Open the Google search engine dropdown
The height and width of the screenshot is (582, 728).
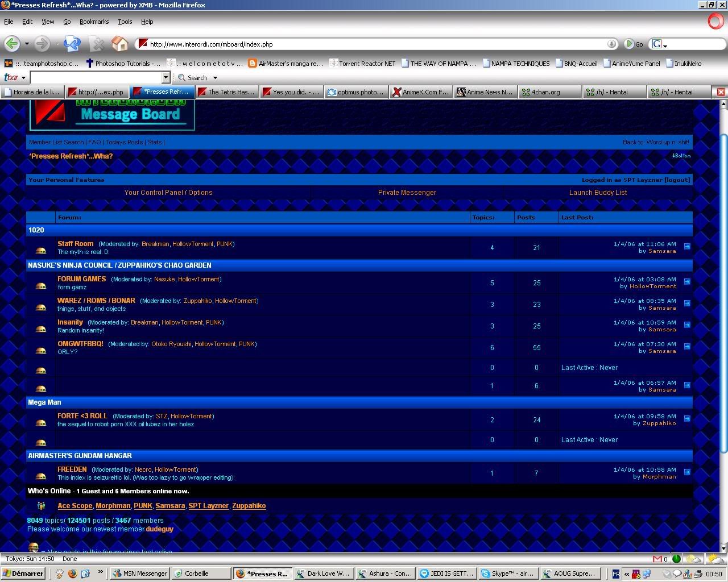[665, 45]
